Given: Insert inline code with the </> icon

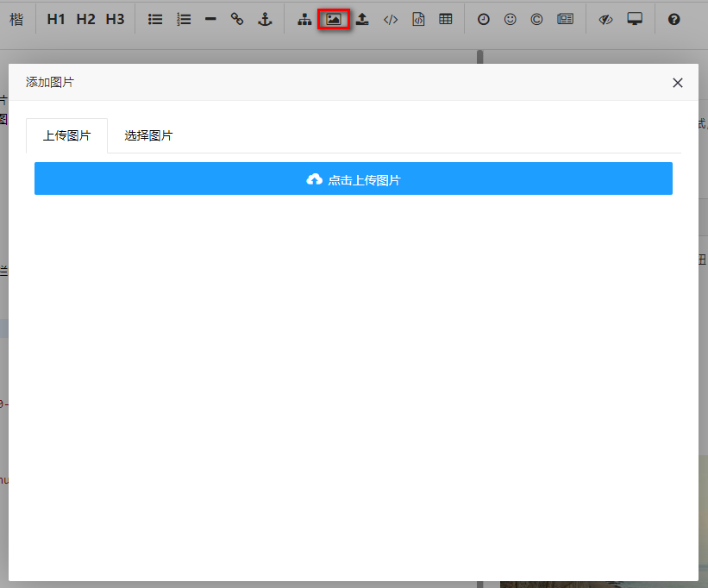Looking at the screenshot, I should [x=391, y=19].
